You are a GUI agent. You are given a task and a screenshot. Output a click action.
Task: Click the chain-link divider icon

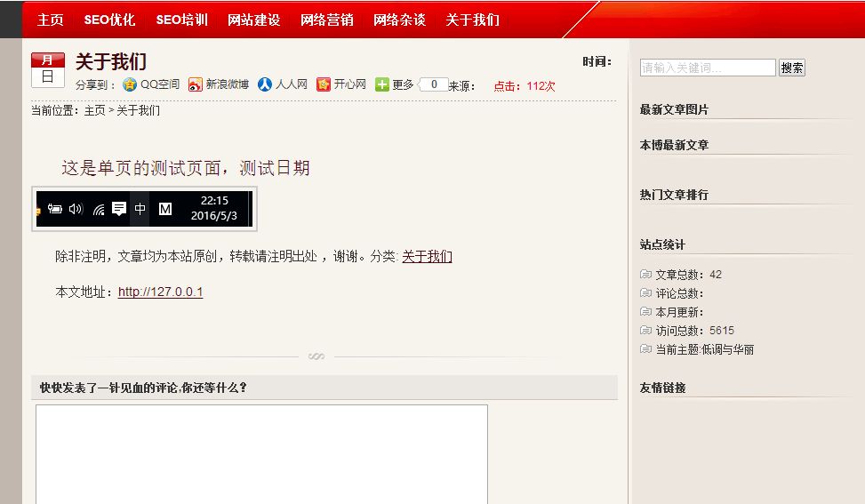316,356
